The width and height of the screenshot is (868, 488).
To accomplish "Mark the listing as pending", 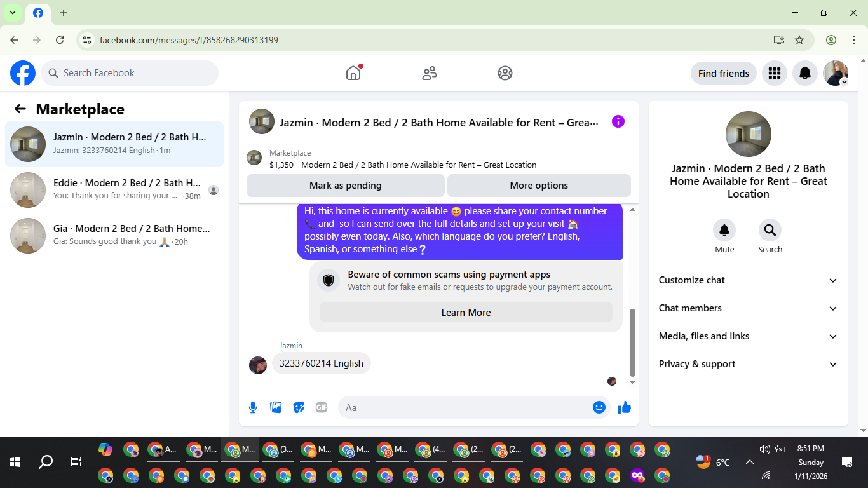I will [346, 186].
